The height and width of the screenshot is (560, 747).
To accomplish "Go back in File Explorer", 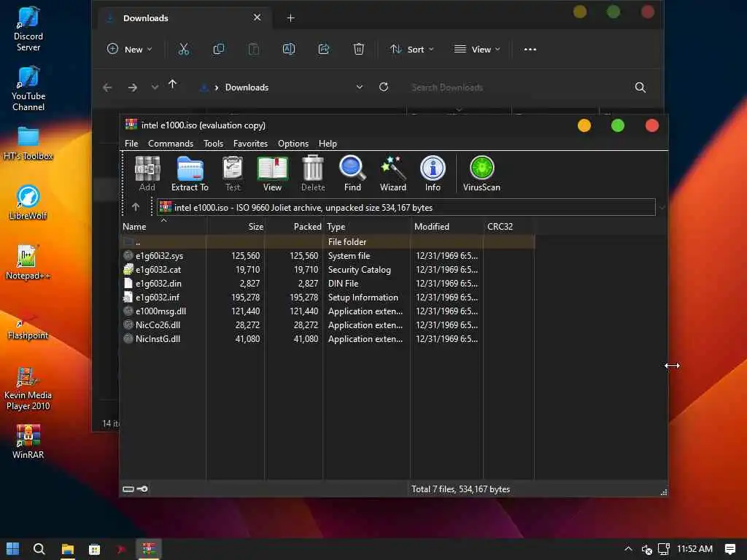I will (107, 87).
